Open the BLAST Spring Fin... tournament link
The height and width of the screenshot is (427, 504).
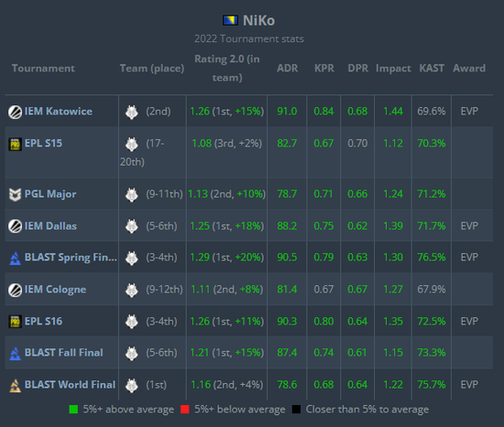[x=71, y=257]
